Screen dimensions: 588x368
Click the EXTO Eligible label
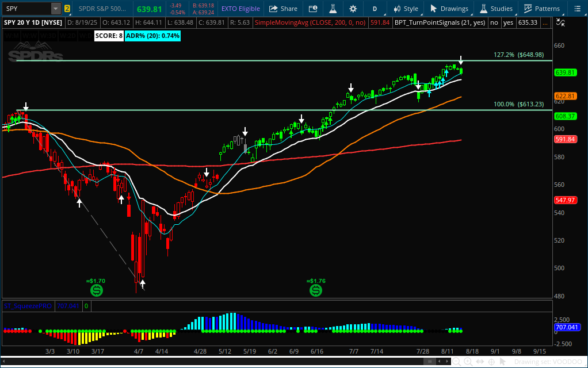[240, 9]
